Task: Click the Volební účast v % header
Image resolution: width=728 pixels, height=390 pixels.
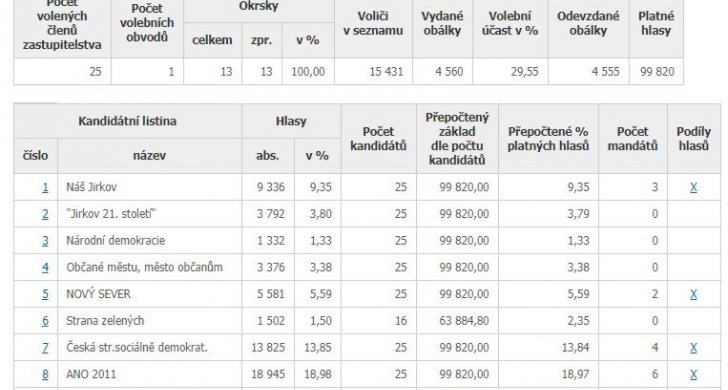Action: click(x=510, y=24)
